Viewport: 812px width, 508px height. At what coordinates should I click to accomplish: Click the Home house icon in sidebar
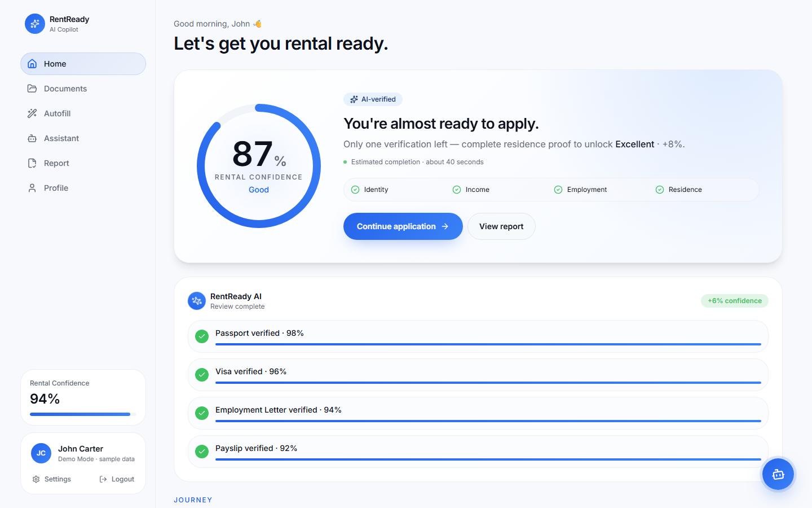click(x=32, y=64)
